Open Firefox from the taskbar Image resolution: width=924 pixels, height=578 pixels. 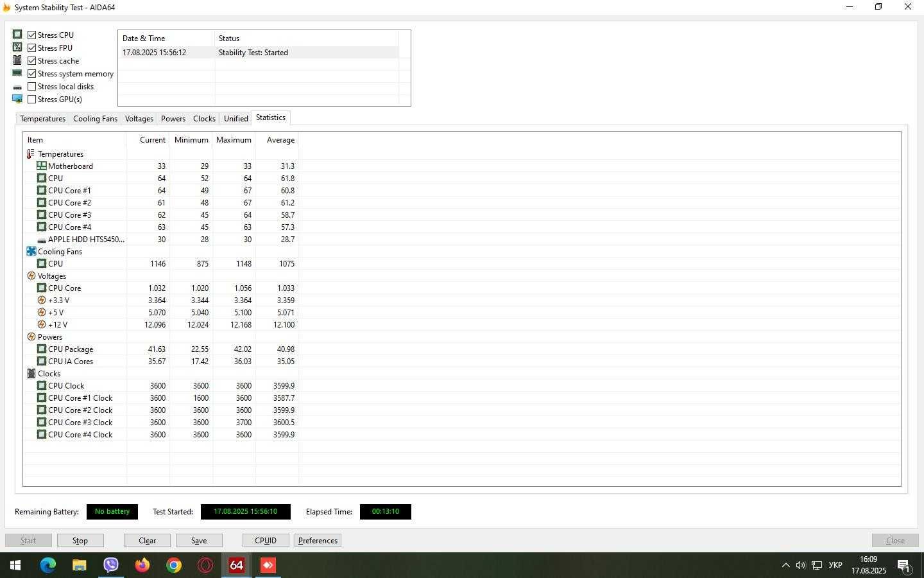(x=142, y=565)
